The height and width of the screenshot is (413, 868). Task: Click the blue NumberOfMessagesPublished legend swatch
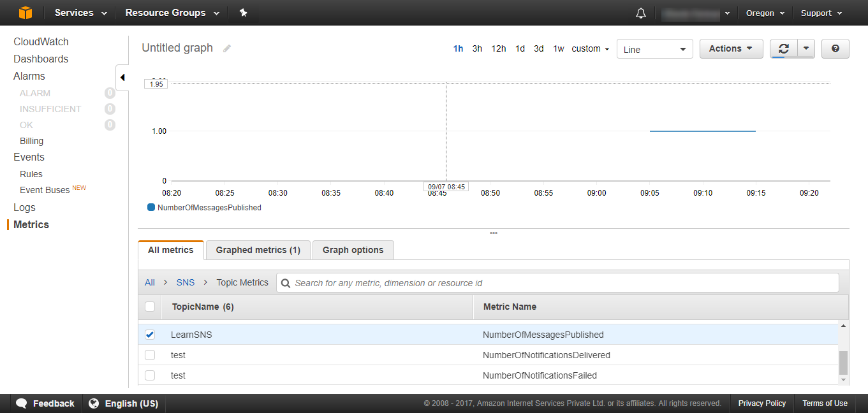click(x=151, y=207)
